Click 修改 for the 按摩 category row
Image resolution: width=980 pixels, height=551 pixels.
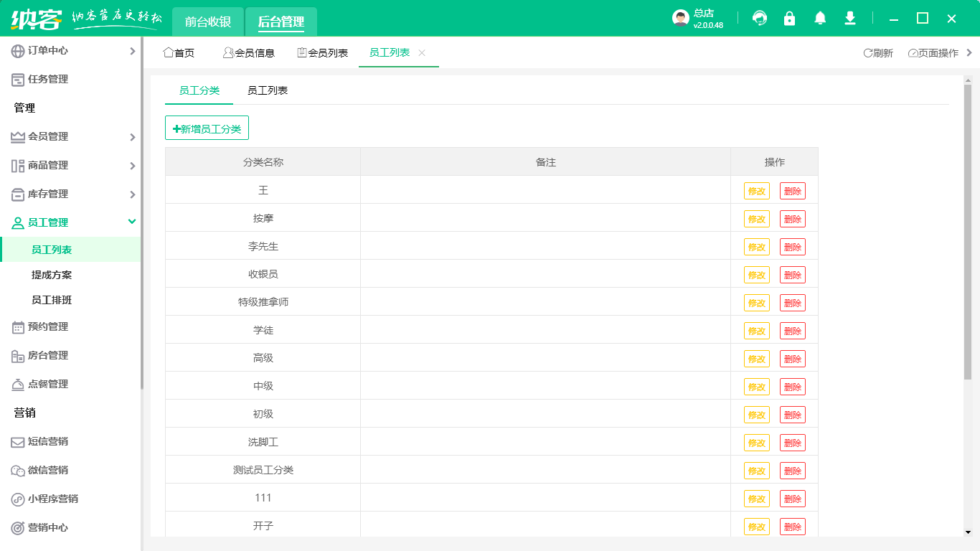757,218
